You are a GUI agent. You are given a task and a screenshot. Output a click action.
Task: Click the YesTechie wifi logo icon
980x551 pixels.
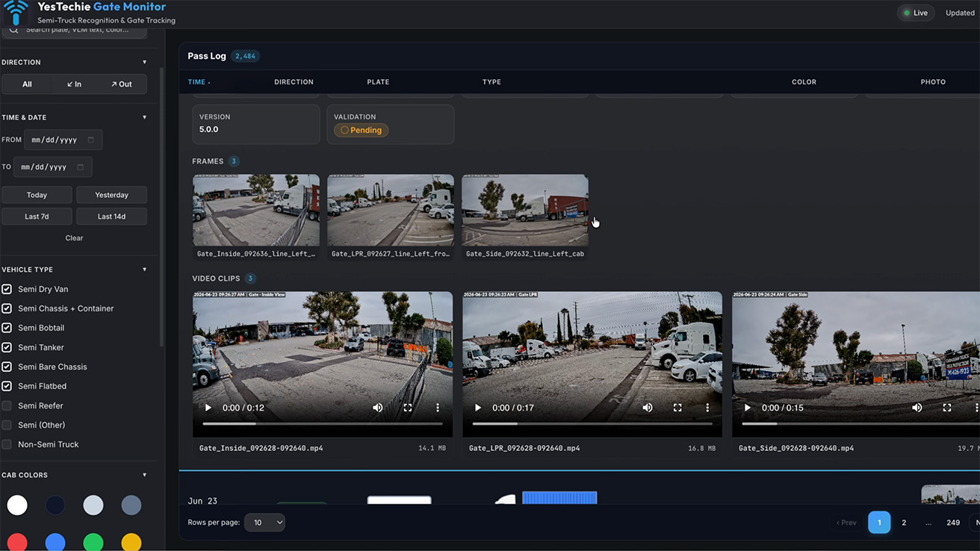(x=16, y=12)
